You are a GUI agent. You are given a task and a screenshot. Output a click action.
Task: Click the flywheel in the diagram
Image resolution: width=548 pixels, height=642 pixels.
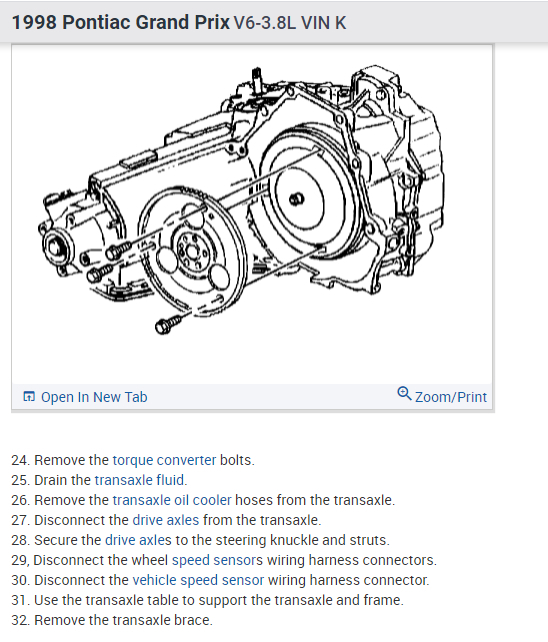coord(192,251)
